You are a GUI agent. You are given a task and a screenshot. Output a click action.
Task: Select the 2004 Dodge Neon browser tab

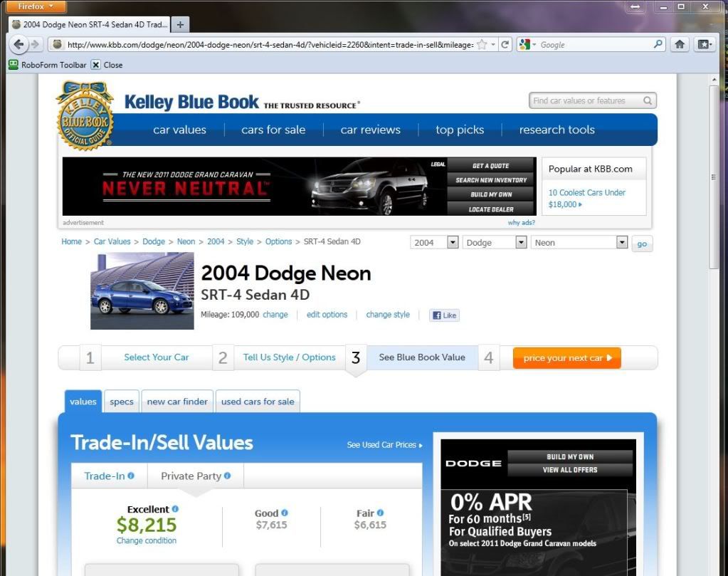click(90, 25)
